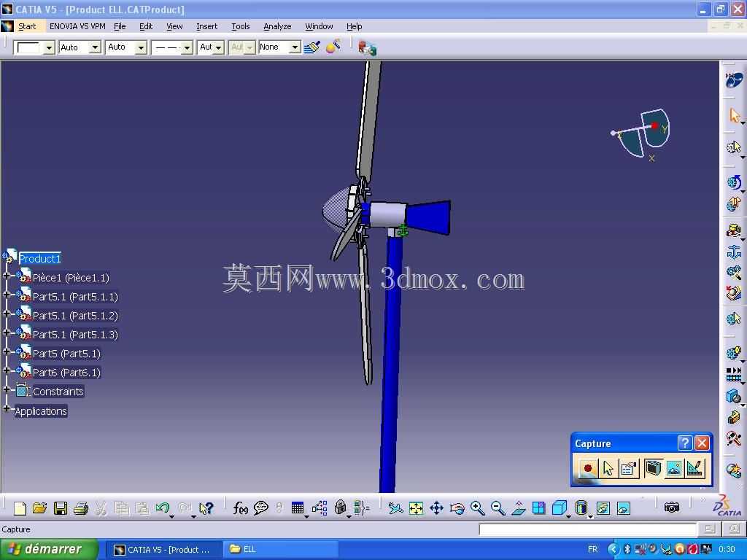Open the ELL folder taskbar button
The height and width of the screenshot is (560, 747).
pyautogui.click(x=281, y=550)
